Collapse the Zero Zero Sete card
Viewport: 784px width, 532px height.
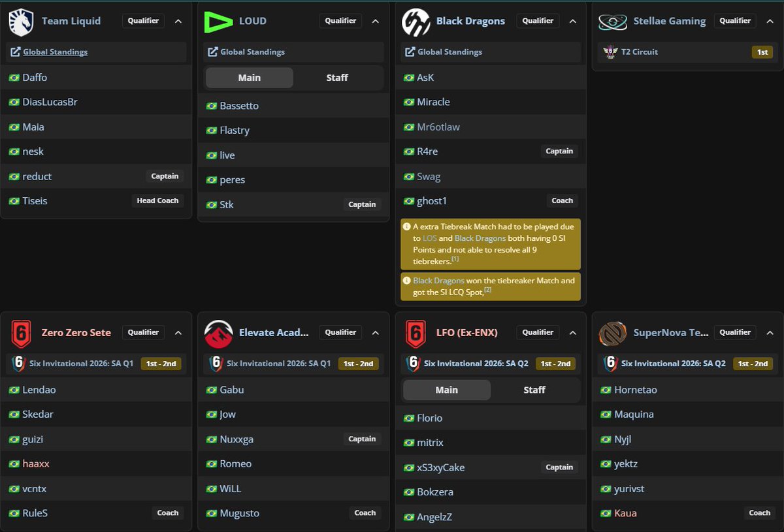point(178,333)
